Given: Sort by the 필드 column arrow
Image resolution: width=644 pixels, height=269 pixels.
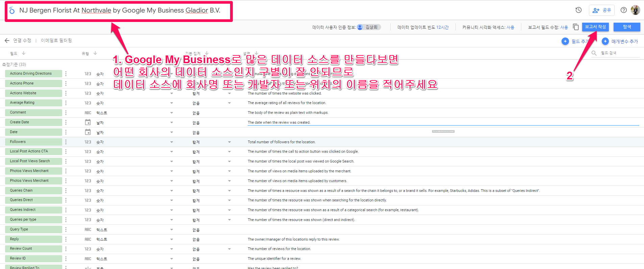Looking at the screenshot, I should point(24,53).
